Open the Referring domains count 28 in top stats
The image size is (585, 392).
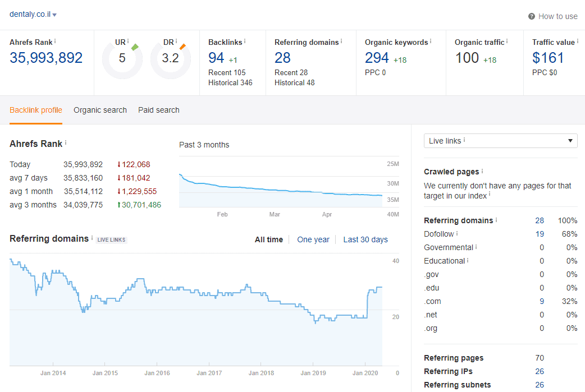[282, 58]
